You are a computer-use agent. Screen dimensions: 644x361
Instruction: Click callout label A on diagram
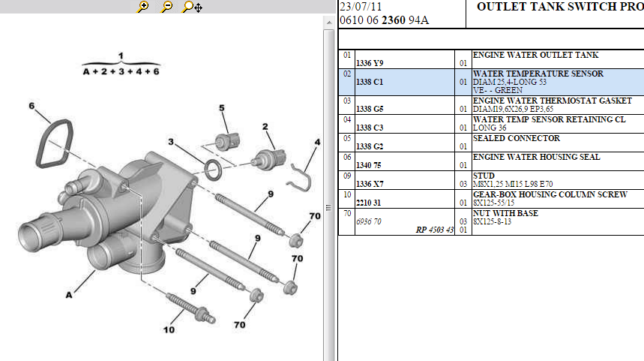click(68, 295)
